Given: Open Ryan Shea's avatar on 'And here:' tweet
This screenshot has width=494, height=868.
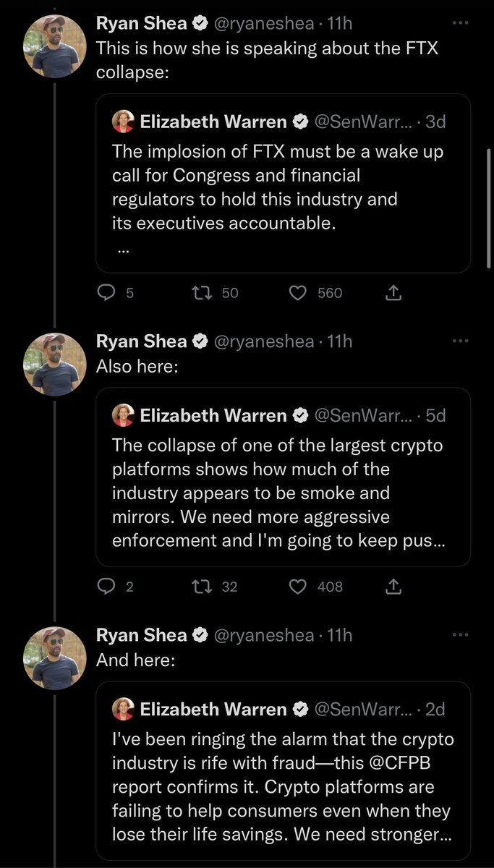Looking at the screenshot, I should point(56,658).
